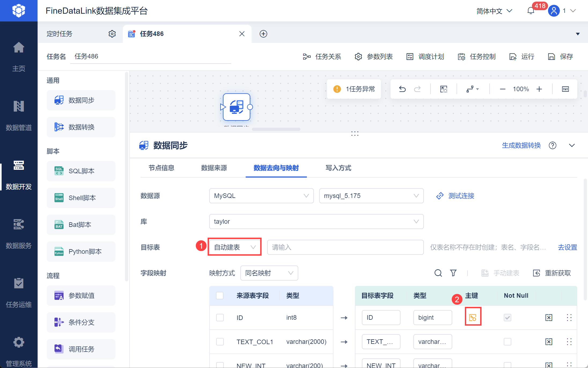
Task: Open the notification bell
Action: [531, 11]
